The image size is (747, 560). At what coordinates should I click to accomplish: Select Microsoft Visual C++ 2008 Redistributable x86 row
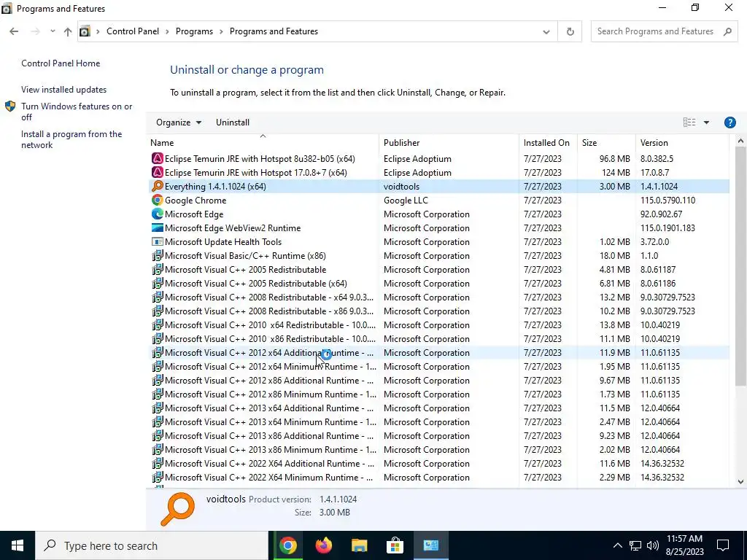pyautogui.click(x=438, y=311)
